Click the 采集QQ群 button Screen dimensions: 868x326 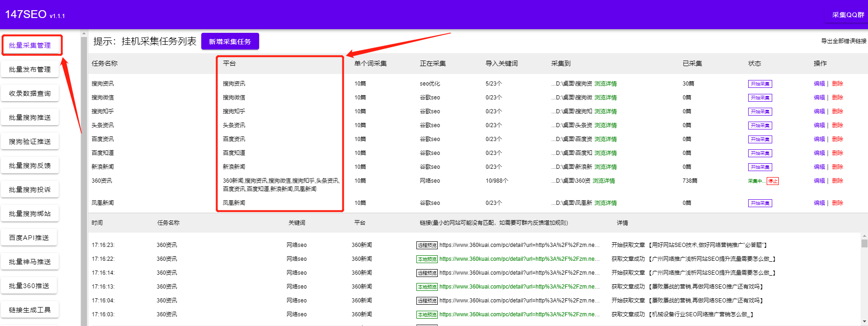pos(848,15)
